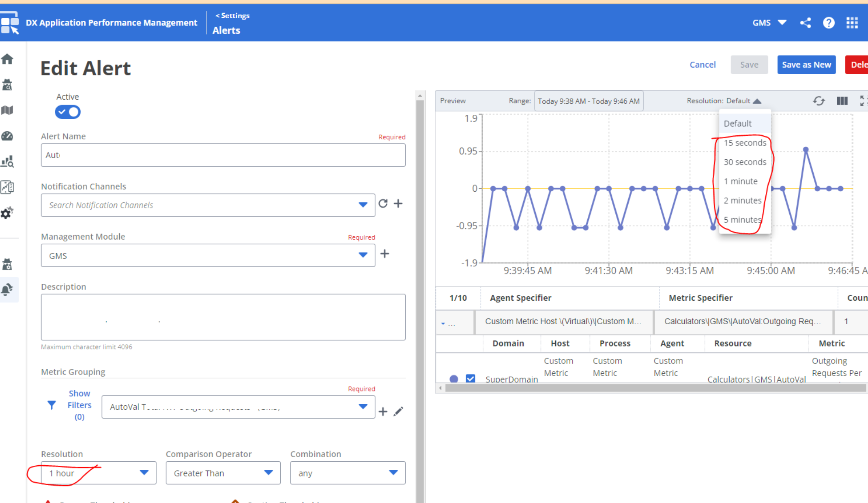Viewport: 868px width, 503px height.
Task: Click the Cancel link
Action: 703,65
